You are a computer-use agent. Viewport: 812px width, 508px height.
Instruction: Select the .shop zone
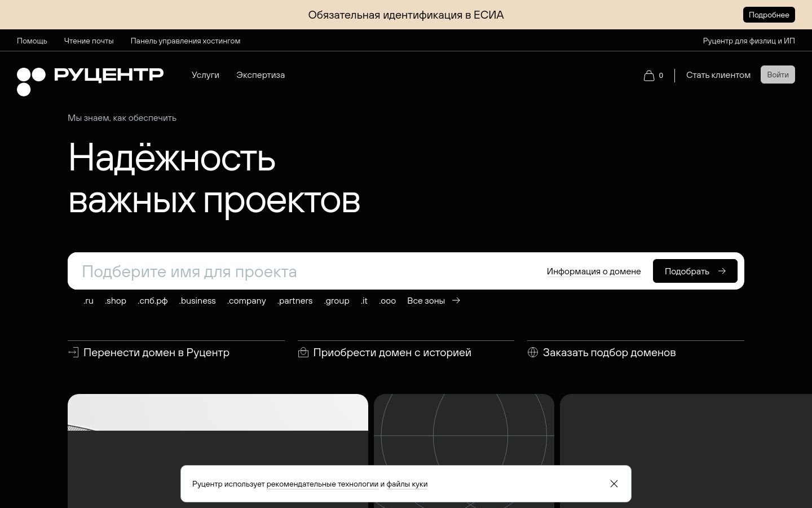116,300
